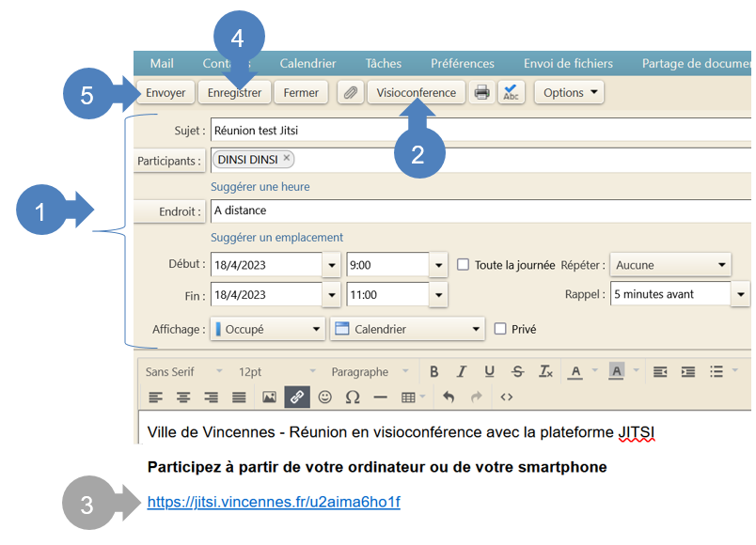Open the jitsi.vincennes.fr meeting link
The height and width of the screenshot is (545, 756).
274,502
